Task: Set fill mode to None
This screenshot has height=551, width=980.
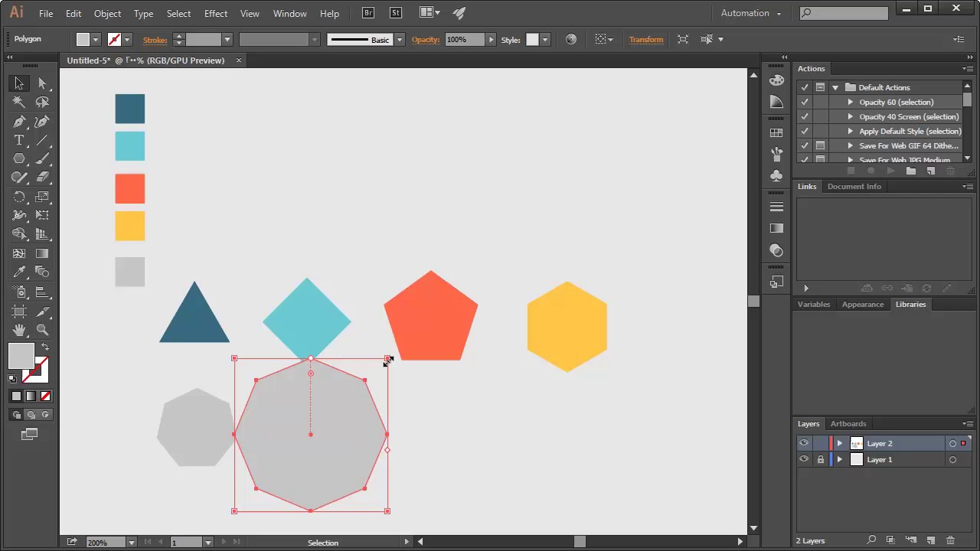Action: 45,396
